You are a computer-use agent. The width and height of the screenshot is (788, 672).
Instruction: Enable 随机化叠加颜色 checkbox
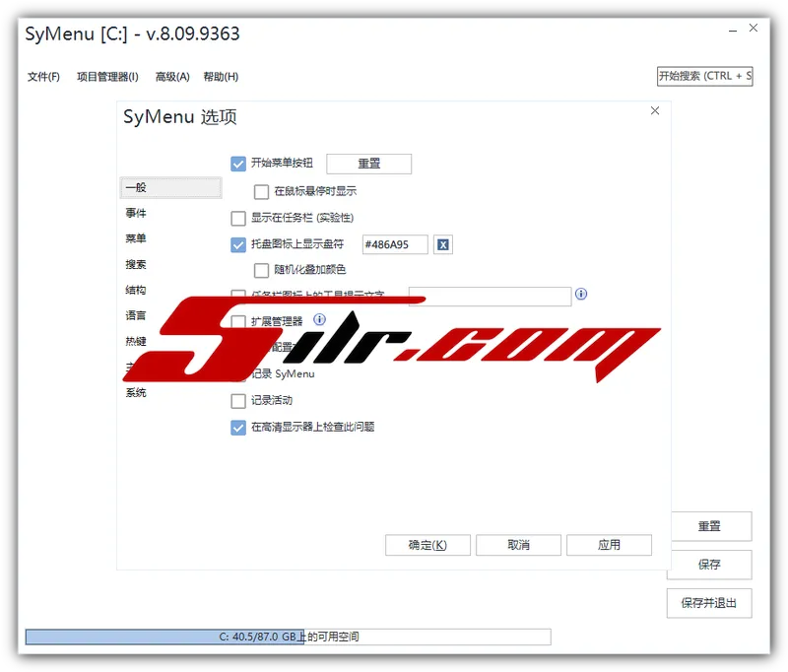click(261, 270)
